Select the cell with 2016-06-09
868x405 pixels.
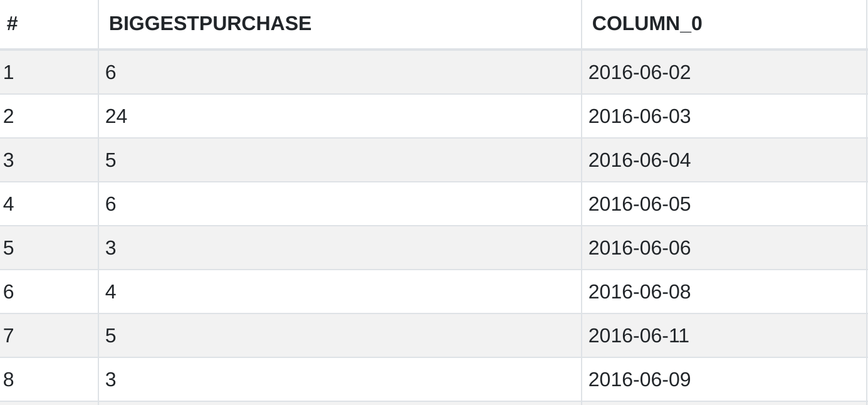point(639,380)
